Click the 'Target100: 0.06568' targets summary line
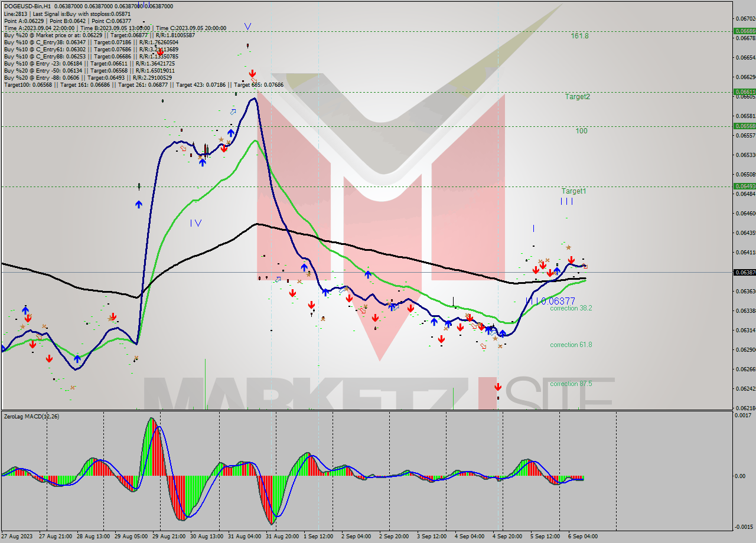756x543 pixels. click(144, 84)
